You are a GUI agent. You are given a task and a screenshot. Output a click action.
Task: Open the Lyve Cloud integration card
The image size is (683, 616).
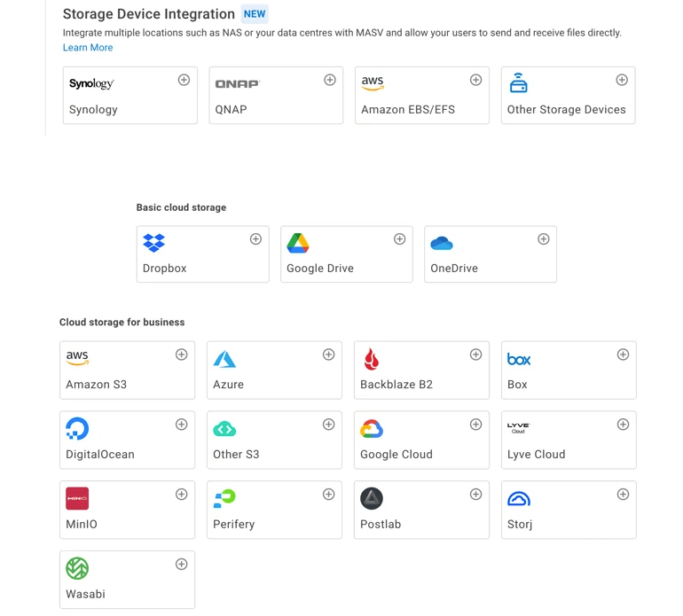click(x=568, y=441)
